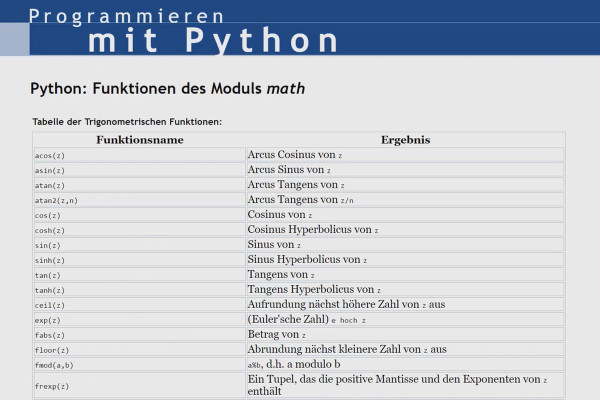Click the 'Ergebnis' column header
Viewport: 600px width, 400px height.
click(405, 140)
